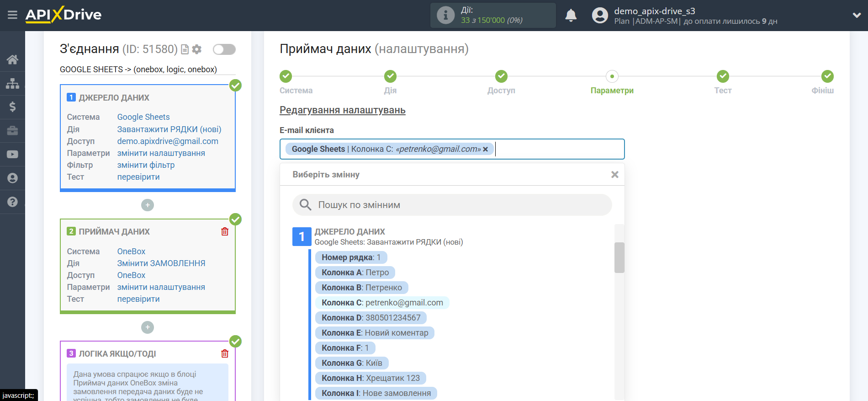This screenshot has width=868, height=401.
Task: Go to the Параметри step
Action: click(x=612, y=76)
